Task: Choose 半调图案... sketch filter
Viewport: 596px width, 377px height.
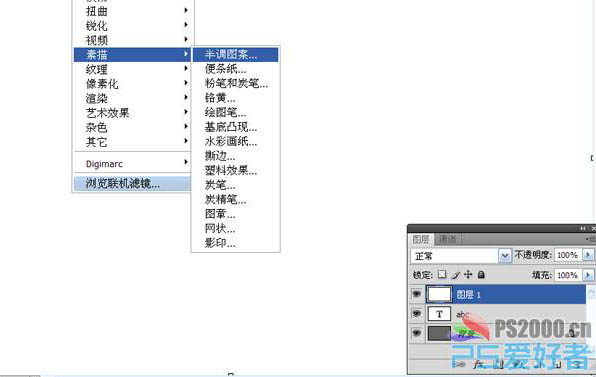Action: pos(236,54)
